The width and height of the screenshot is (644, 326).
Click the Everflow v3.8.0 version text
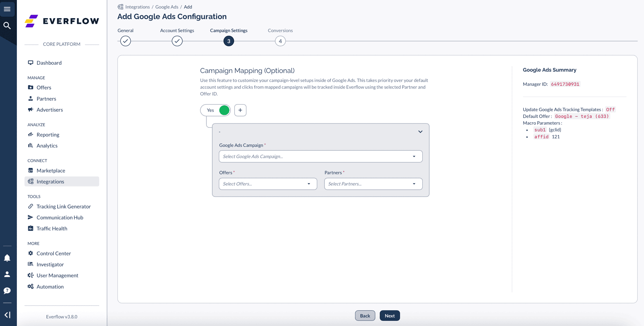62,317
